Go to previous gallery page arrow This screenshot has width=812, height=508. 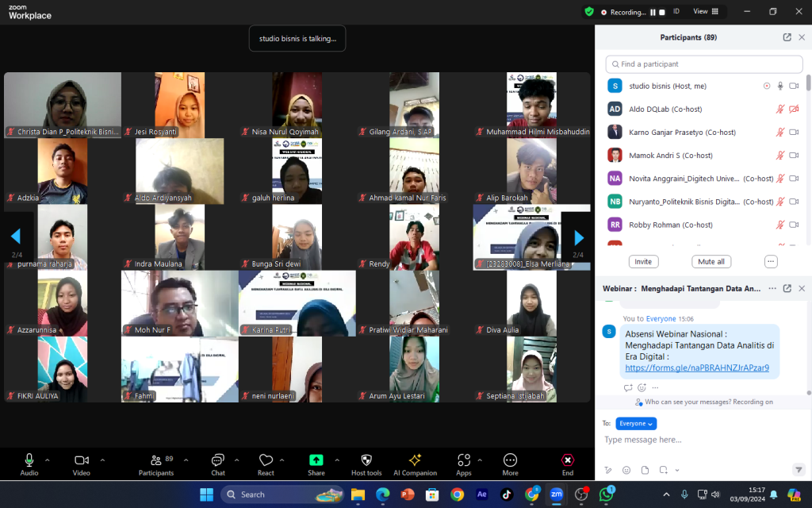16,237
